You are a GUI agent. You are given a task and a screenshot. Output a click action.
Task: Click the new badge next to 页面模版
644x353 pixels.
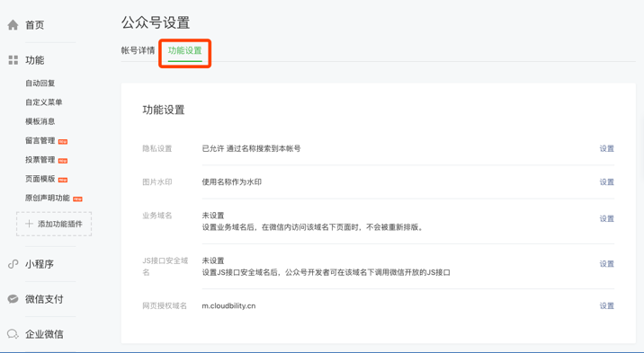click(63, 180)
